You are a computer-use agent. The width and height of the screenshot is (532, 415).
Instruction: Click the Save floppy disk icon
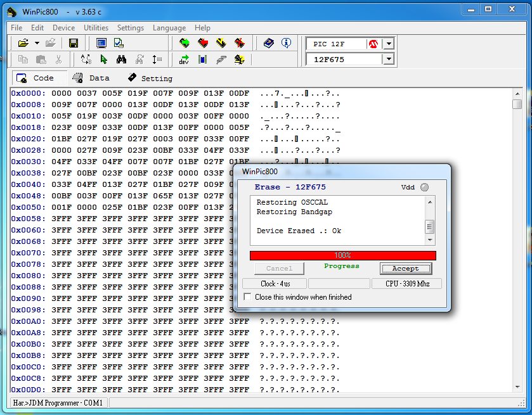coord(74,43)
